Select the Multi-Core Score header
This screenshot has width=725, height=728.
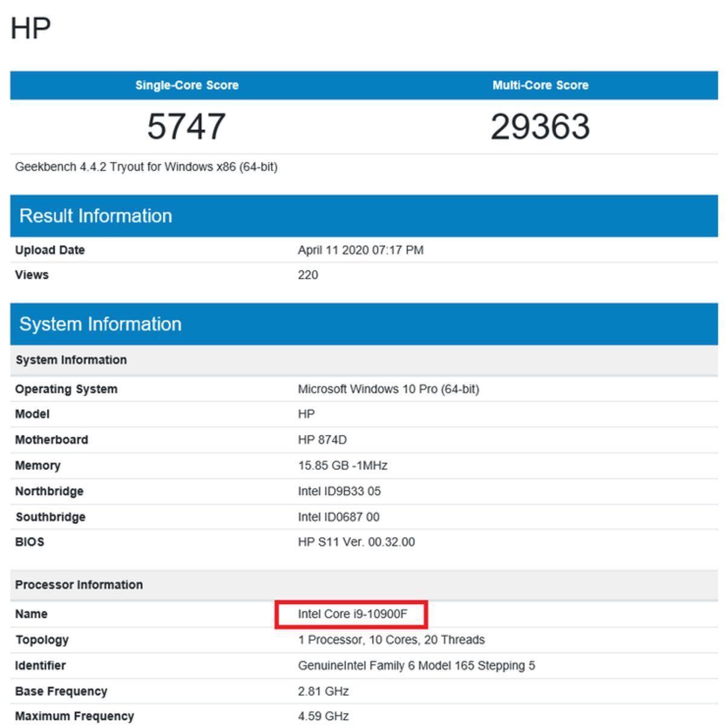point(541,85)
